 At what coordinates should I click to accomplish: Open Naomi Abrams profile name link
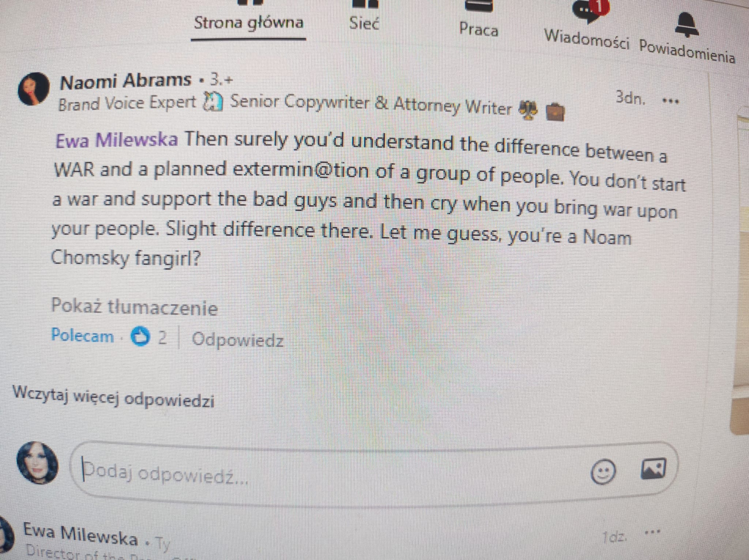[125, 81]
